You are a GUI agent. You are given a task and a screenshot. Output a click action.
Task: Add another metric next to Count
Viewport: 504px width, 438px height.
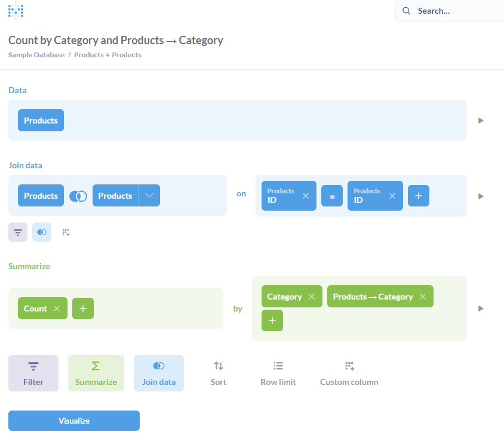tap(83, 309)
